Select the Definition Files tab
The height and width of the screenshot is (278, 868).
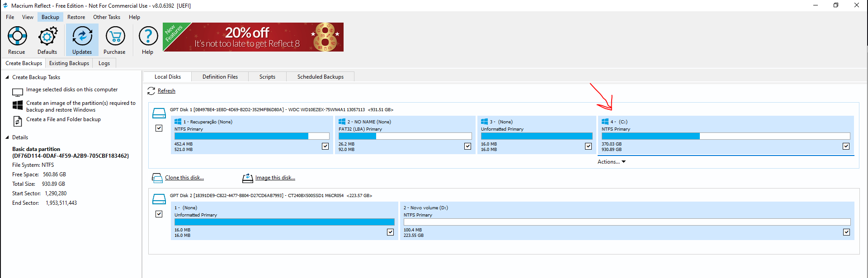click(x=220, y=77)
